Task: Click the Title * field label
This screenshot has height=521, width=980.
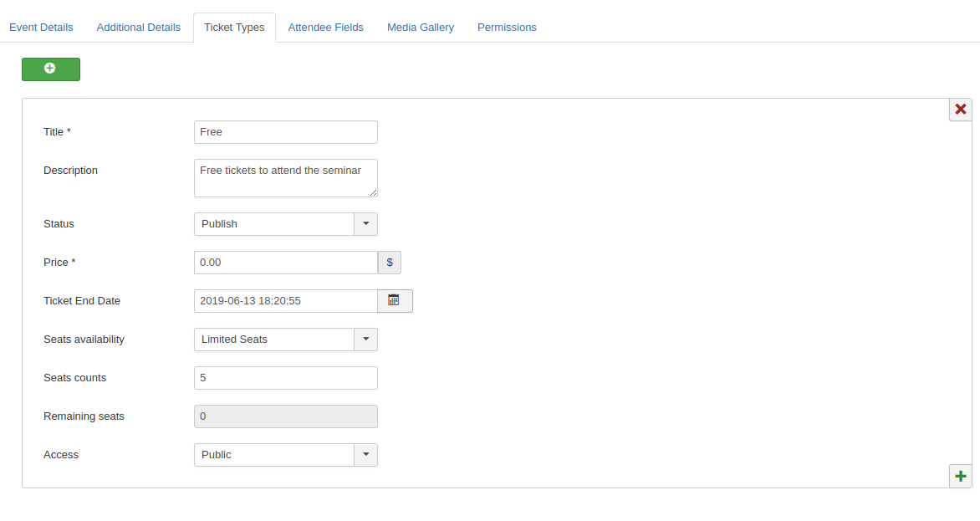Action: [x=58, y=132]
